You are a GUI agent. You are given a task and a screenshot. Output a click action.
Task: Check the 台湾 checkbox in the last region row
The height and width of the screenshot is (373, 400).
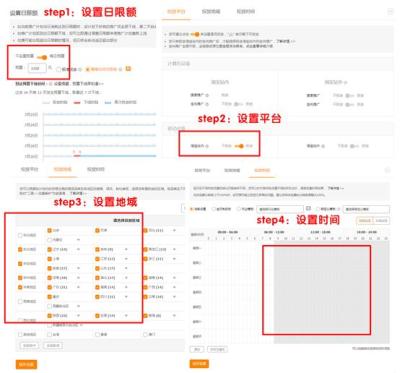click(x=49, y=334)
